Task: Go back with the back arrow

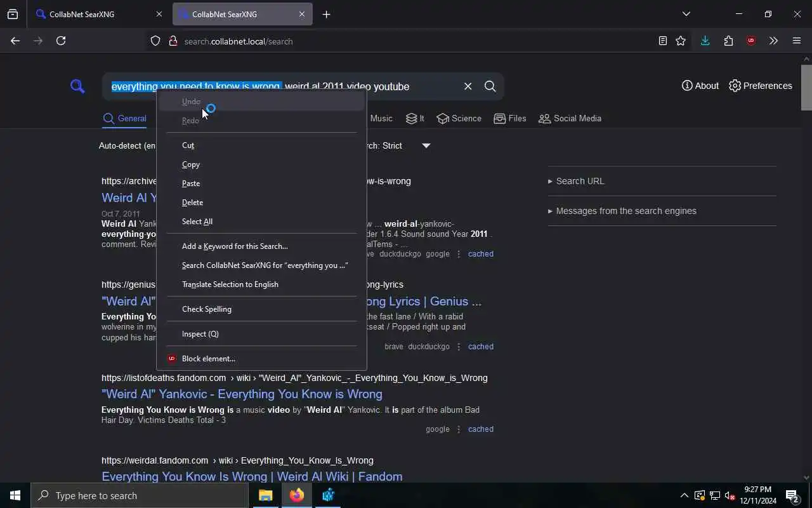Action: (x=15, y=41)
